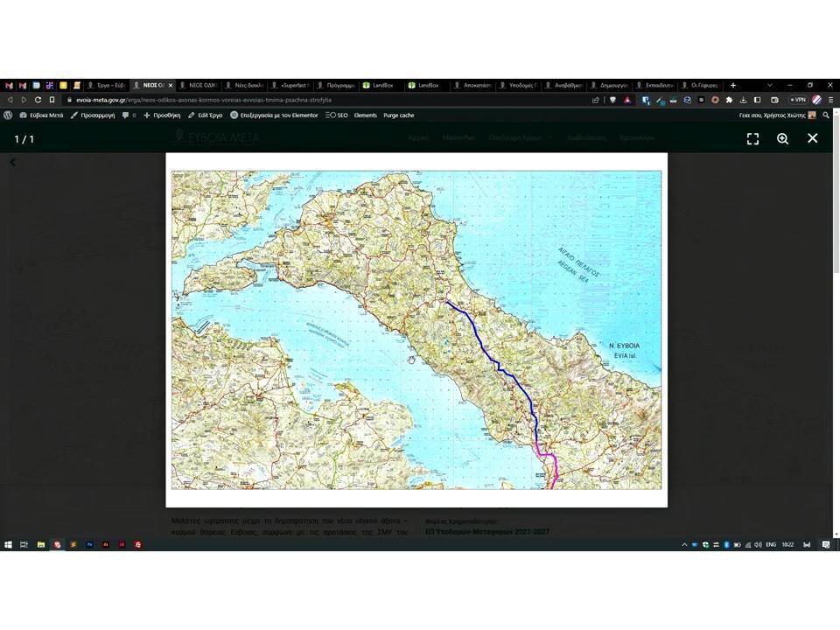This screenshot has width=840, height=630.
Task: Click the 10:22 taskbar clock
Action: point(787,545)
